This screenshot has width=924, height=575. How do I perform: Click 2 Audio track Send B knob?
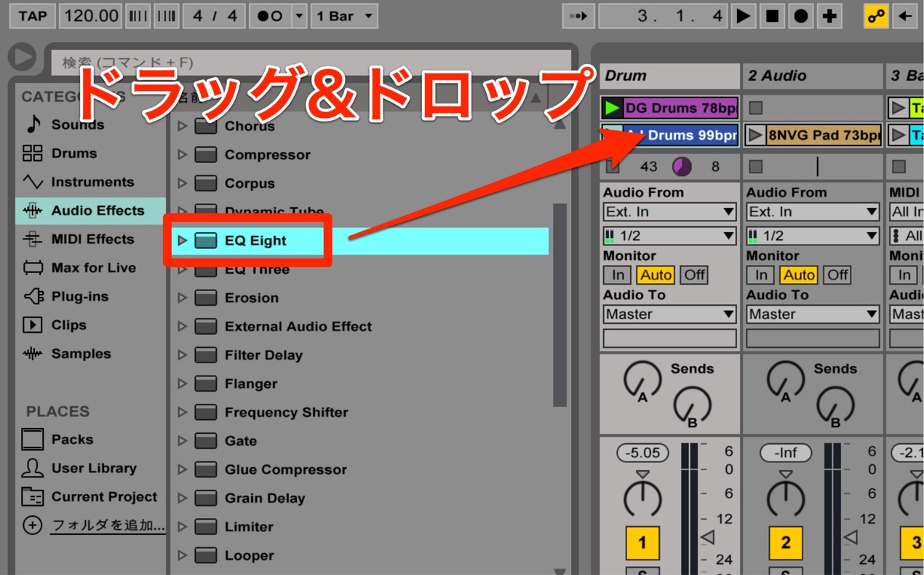[835, 405]
